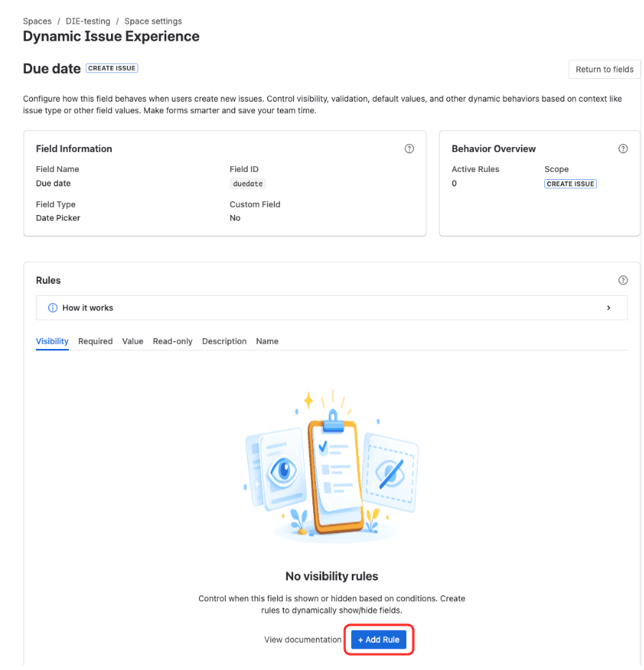Viewport: 644px width, 670px height.
Task: Open the Value rules tab
Action: click(x=133, y=341)
